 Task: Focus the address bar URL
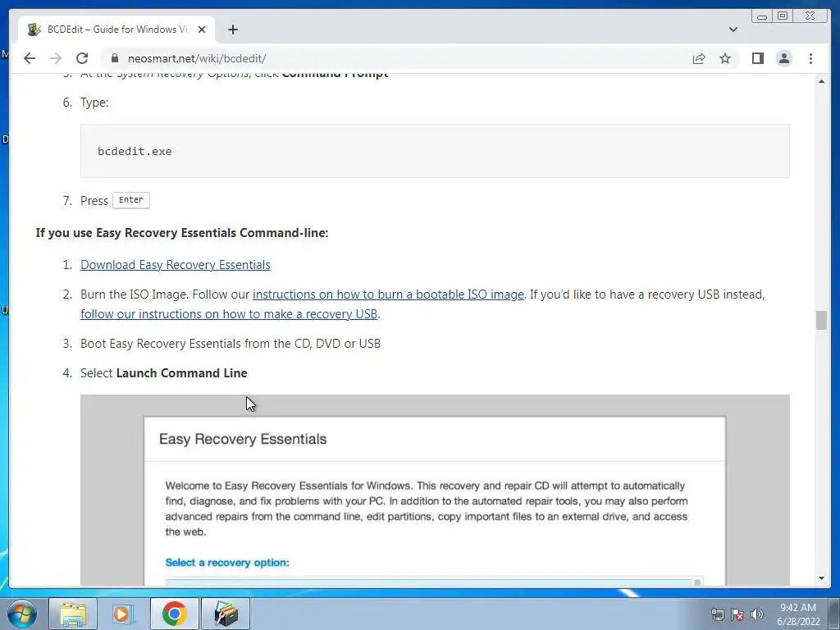click(x=197, y=58)
